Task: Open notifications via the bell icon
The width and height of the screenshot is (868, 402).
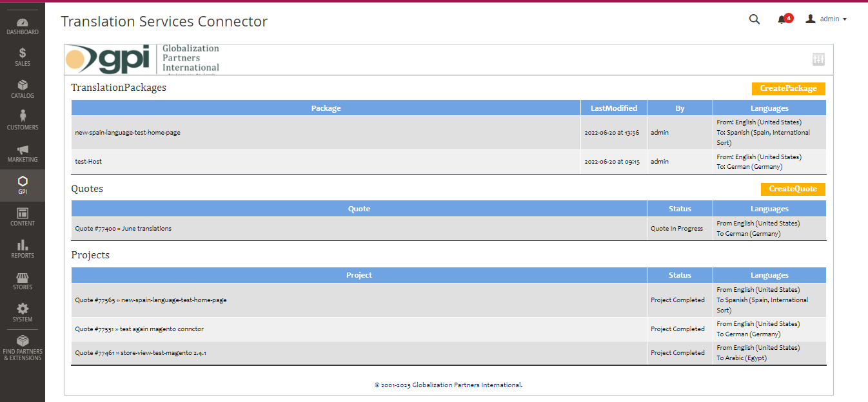Action: point(782,19)
